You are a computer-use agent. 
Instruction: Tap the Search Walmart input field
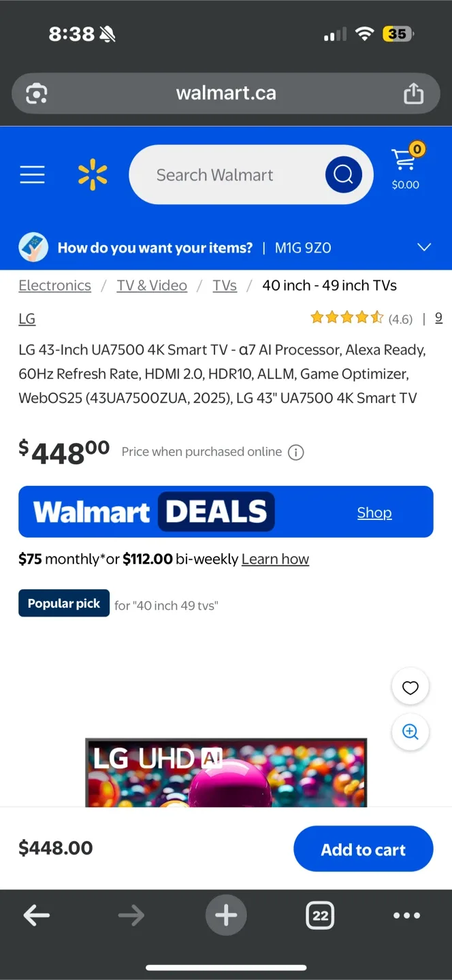pos(228,175)
